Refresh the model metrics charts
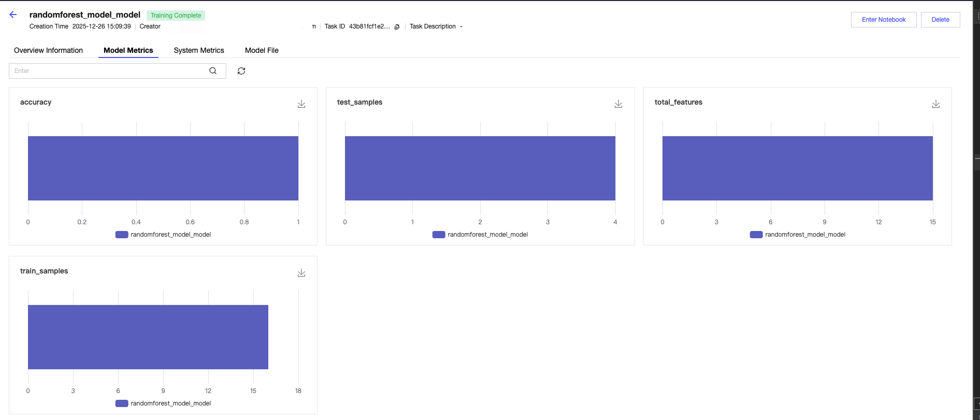 241,71
